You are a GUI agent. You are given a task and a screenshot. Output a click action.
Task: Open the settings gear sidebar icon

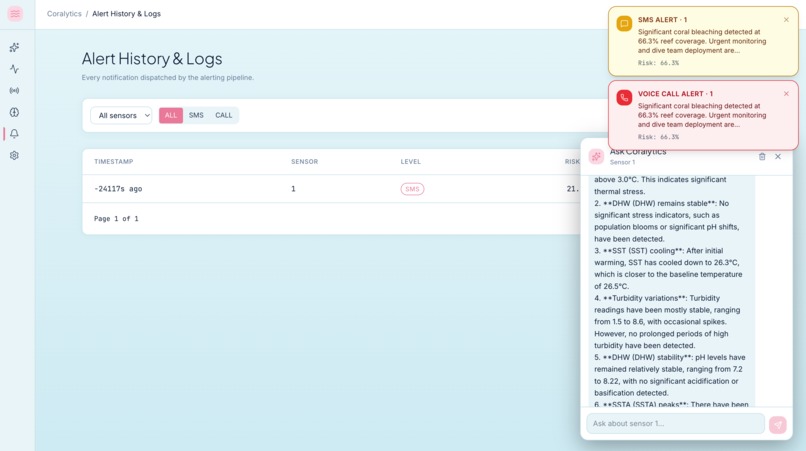coord(14,155)
